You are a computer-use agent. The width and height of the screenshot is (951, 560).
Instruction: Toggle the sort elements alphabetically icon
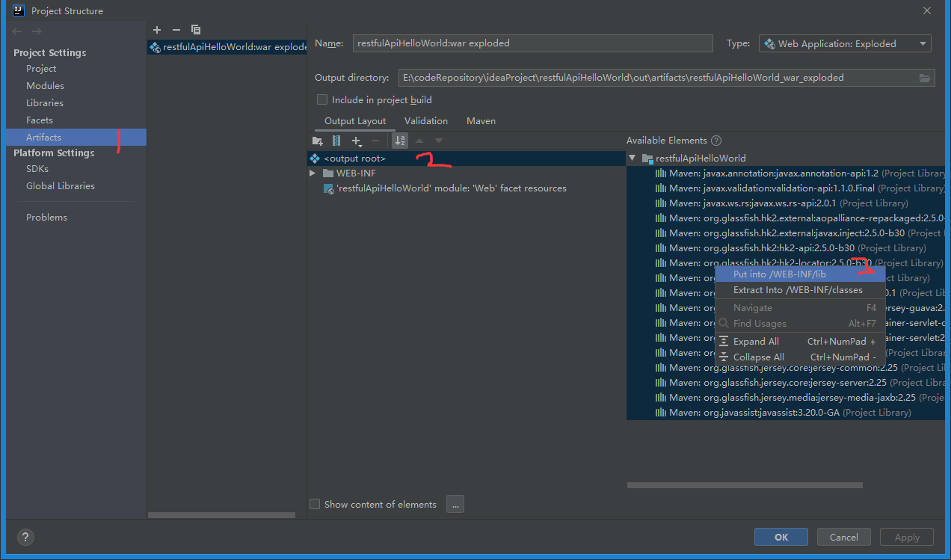pos(399,141)
